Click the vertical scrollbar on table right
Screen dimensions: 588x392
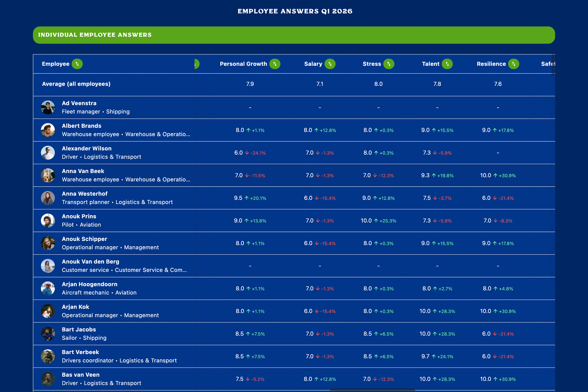click(553, 65)
